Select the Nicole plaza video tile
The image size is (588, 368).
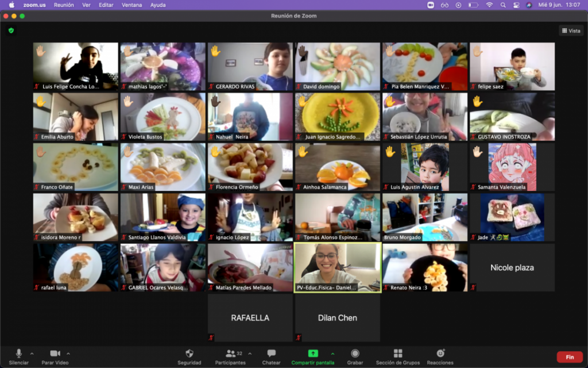click(512, 267)
